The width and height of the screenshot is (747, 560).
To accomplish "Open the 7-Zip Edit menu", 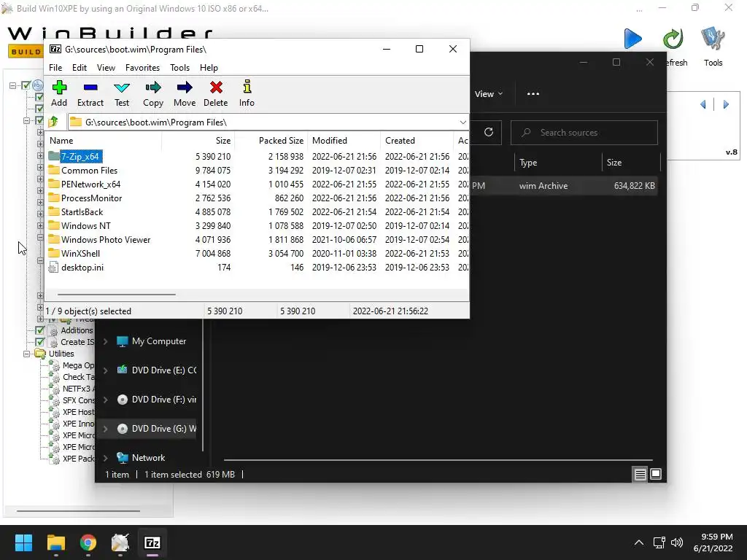I will click(x=79, y=68).
